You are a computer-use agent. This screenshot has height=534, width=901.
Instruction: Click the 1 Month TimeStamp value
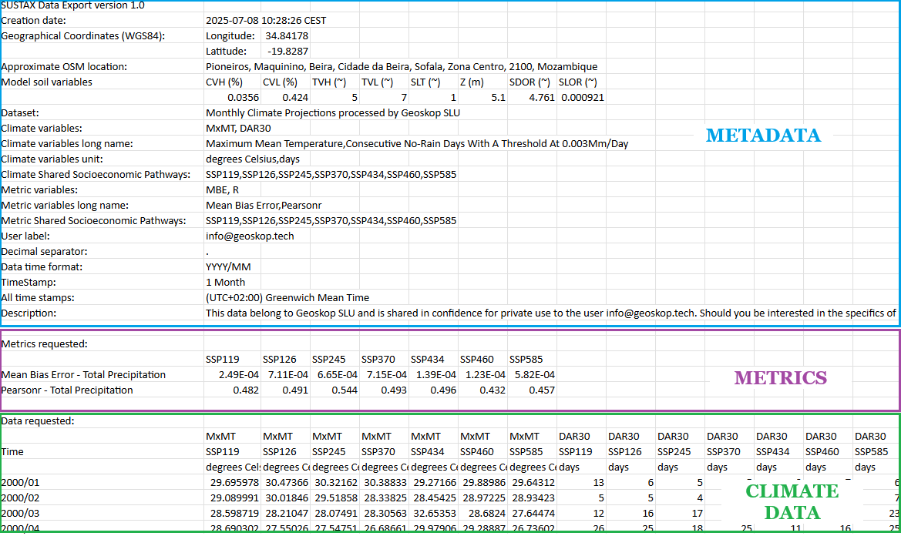coord(225,282)
